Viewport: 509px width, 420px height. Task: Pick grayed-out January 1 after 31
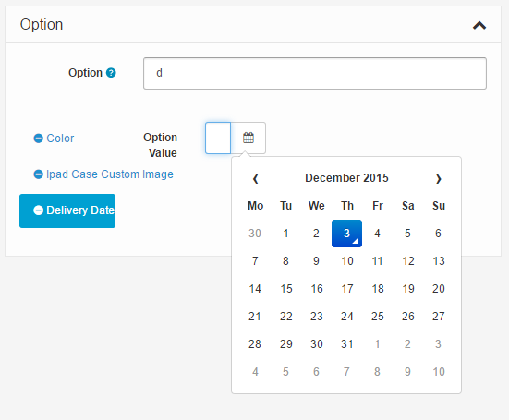tap(377, 344)
